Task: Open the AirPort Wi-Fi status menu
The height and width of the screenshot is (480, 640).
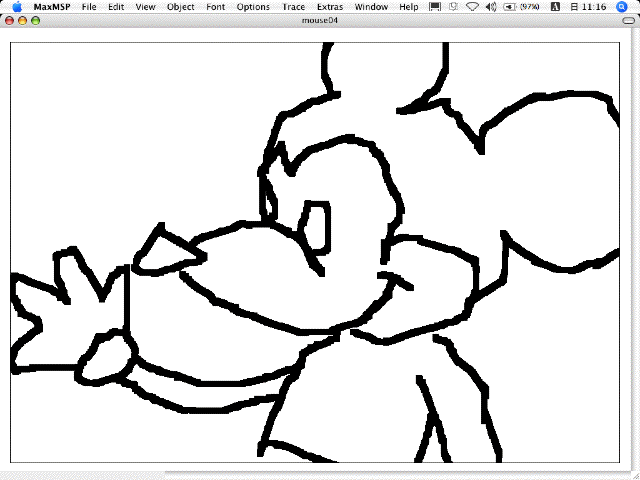Action: click(472, 7)
